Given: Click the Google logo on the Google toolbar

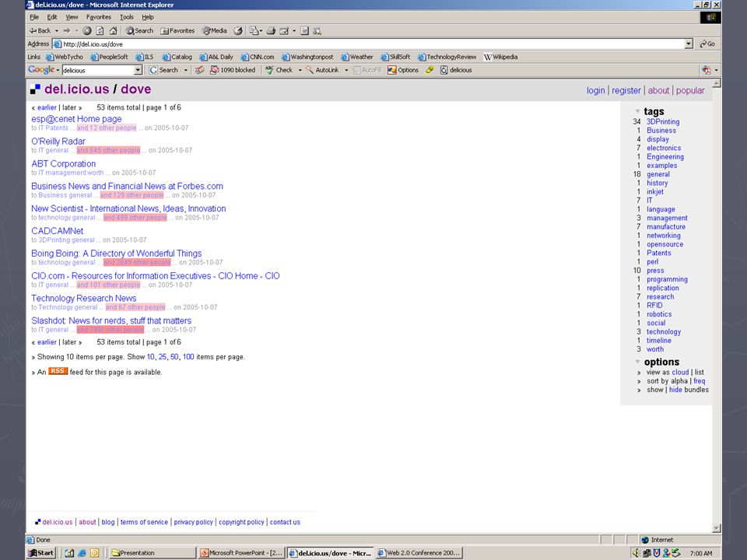Looking at the screenshot, I should pos(41,69).
